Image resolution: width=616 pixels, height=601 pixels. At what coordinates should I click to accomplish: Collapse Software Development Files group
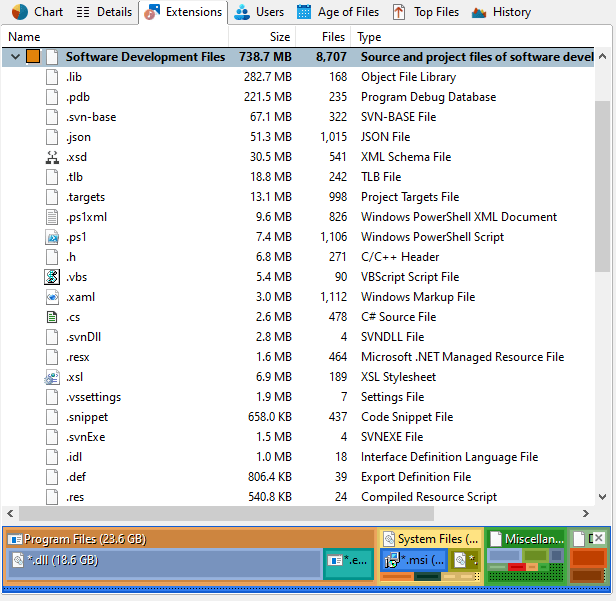(x=15, y=57)
